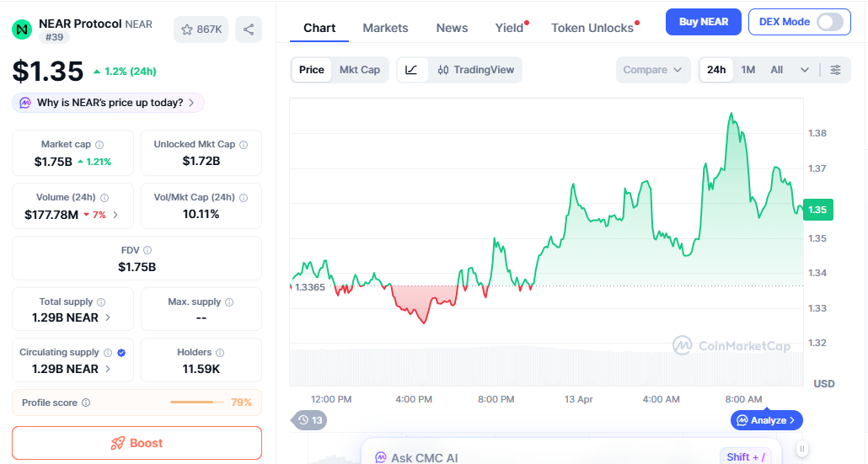Click the Boost button
The height and width of the screenshot is (464, 868).
point(137,443)
